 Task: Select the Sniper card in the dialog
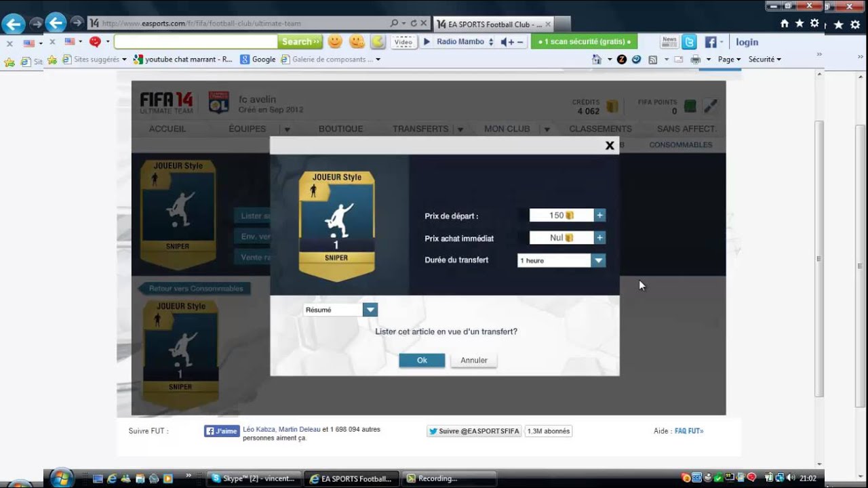pyautogui.click(x=336, y=226)
